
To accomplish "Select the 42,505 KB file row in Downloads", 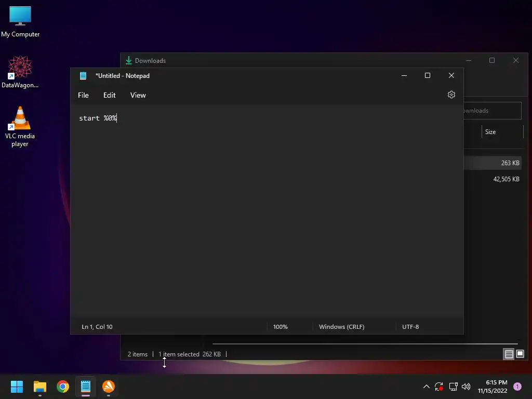I will (x=493, y=179).
